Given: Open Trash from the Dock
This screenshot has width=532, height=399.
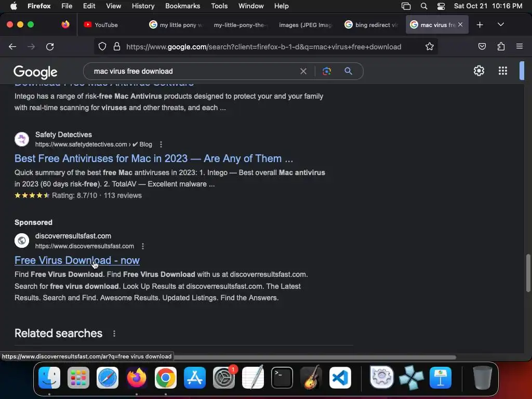Looking at the screenshot, I should pos(482,378).
